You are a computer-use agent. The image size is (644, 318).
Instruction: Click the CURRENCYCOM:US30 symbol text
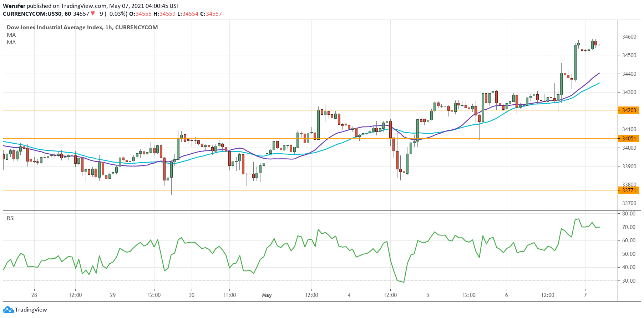(x=32, y=14)
